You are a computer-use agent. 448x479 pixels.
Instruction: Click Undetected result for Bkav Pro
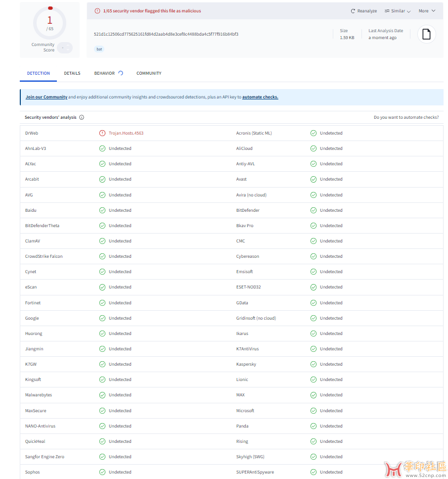pos(331,226)
